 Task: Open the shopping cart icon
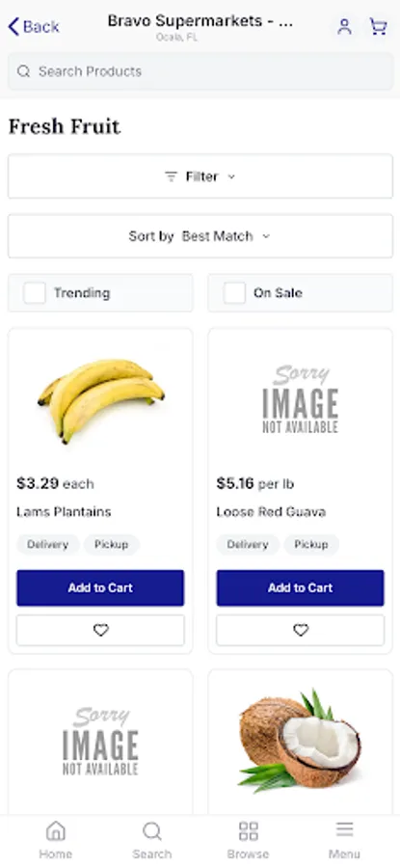tap(379, 27)
